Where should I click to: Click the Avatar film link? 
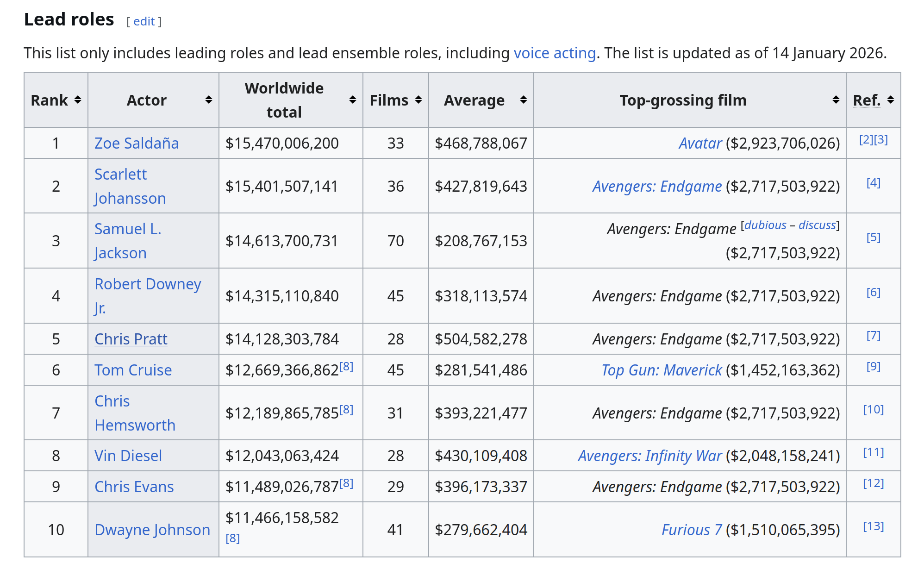(x=700, y=144)
